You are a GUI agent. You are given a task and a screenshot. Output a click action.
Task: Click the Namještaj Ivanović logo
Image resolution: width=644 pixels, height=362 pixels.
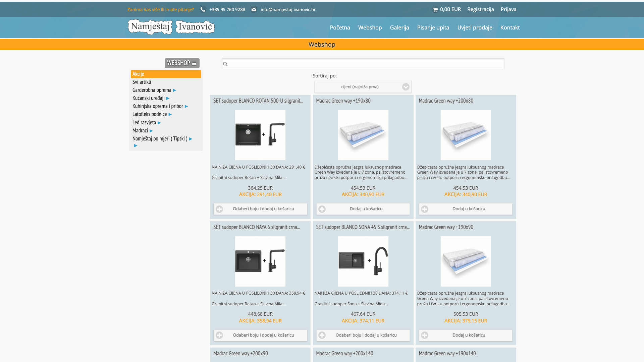171,27
